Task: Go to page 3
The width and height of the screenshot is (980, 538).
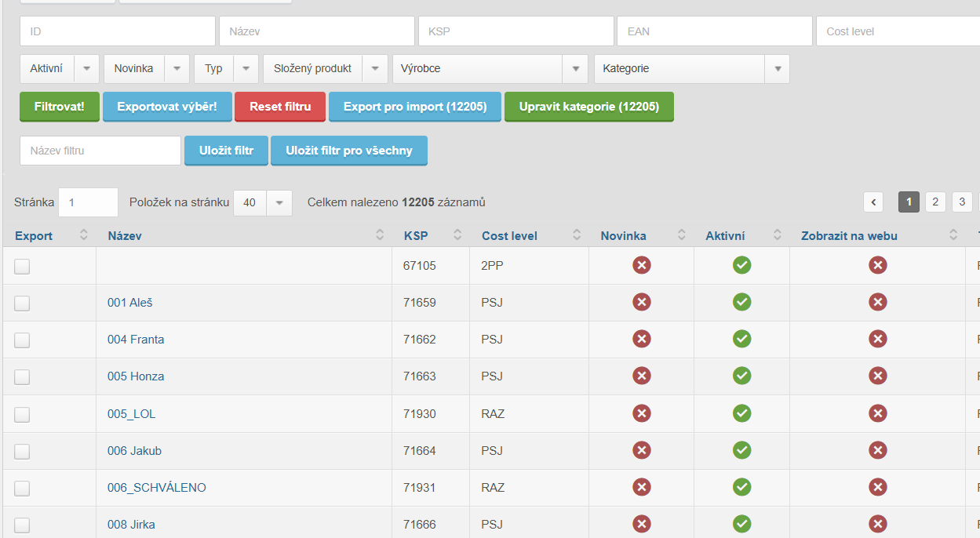Action: (962, 202)
